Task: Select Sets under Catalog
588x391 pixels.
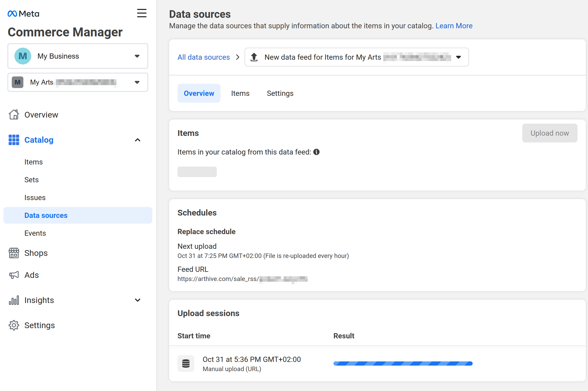Action: coord(31,180)
